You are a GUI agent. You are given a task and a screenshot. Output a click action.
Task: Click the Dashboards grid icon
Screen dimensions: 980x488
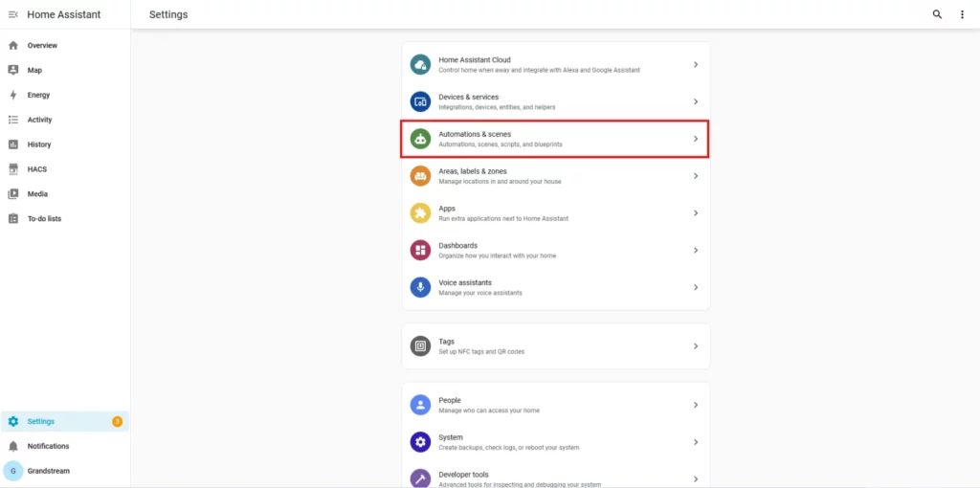[x=421, y=250]
